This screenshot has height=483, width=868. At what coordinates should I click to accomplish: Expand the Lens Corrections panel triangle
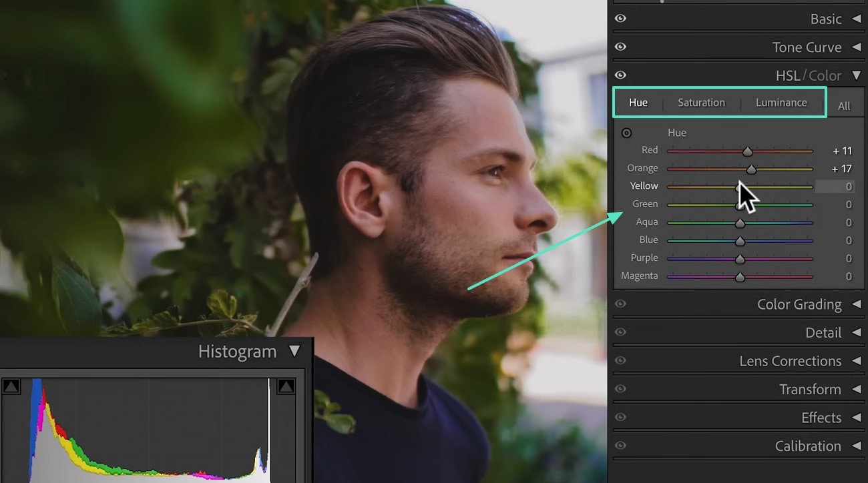(856, 361)
